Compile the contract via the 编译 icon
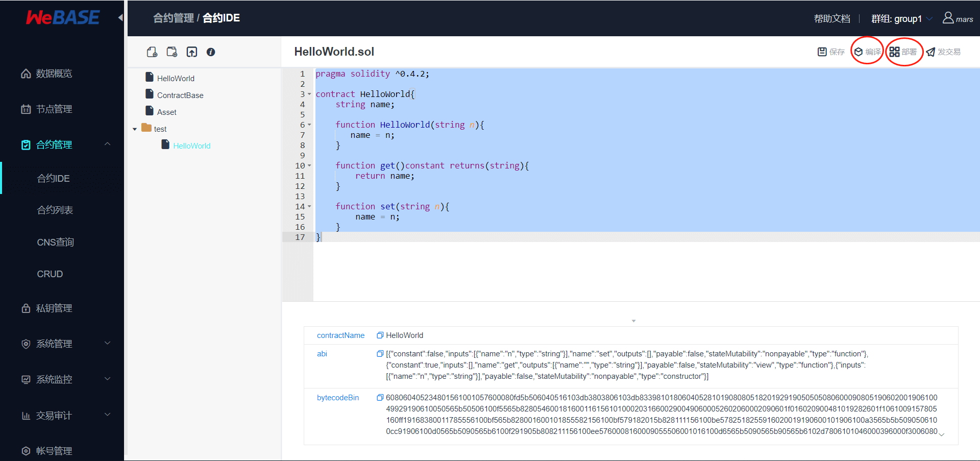Screen dimensions: 980x461 click(867, 52)
